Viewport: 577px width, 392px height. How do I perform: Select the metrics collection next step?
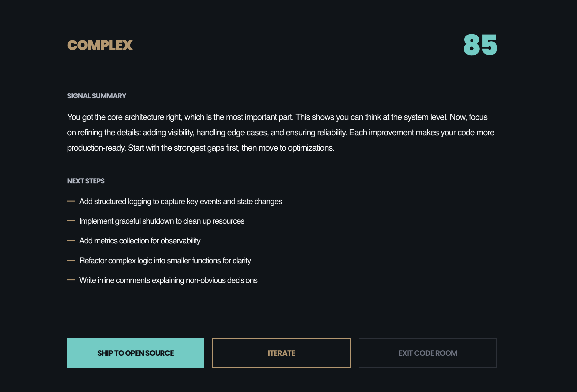pos(140,241)
